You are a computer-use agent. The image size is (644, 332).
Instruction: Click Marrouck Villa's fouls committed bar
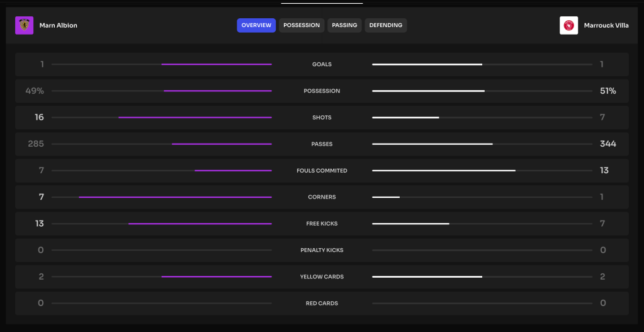(x=443, y=171)
